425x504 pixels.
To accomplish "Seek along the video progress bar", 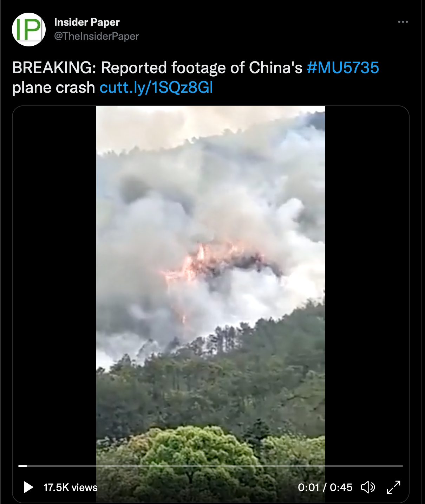I will [x=211, y=466].
